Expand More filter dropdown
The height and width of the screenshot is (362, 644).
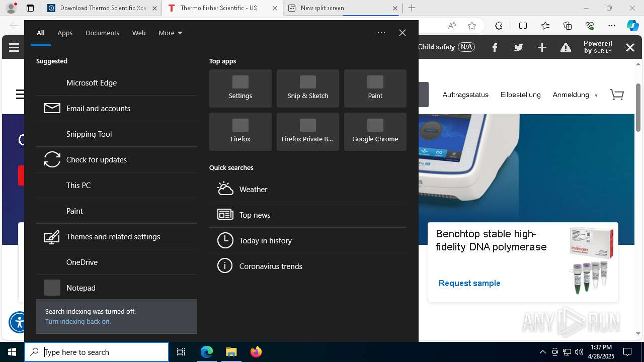(x=170, y=33)
